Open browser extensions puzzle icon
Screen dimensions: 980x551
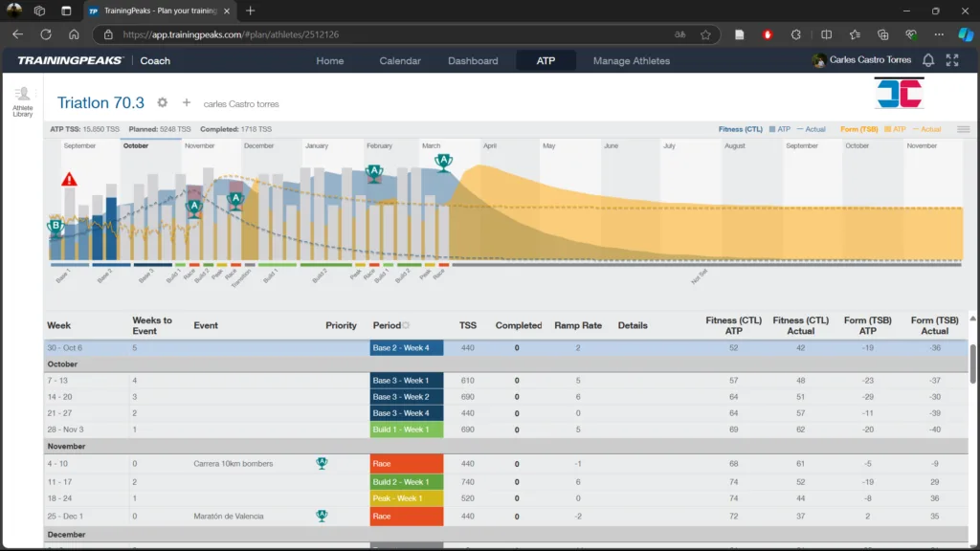(x=795, y=34)
